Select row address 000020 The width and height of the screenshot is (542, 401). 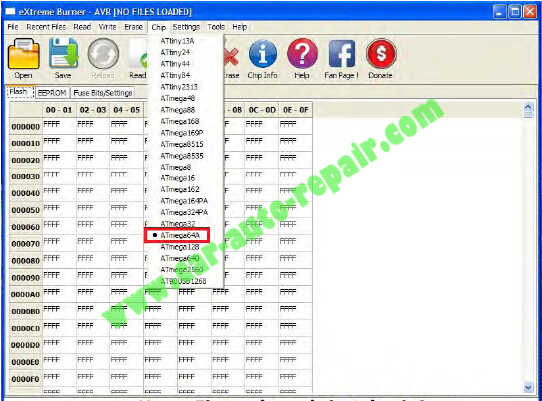(x=26, y=160)
